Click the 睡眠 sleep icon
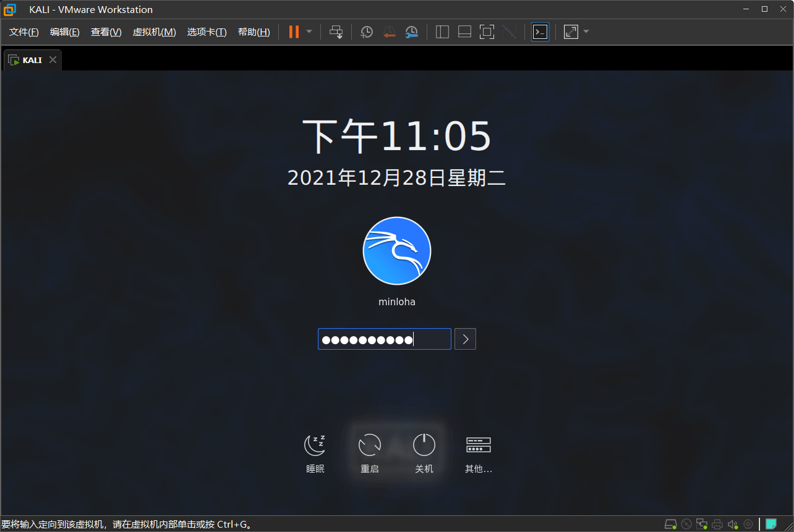Image resolution: width=794 pixels, height=532 pixels. click(315, 444)
